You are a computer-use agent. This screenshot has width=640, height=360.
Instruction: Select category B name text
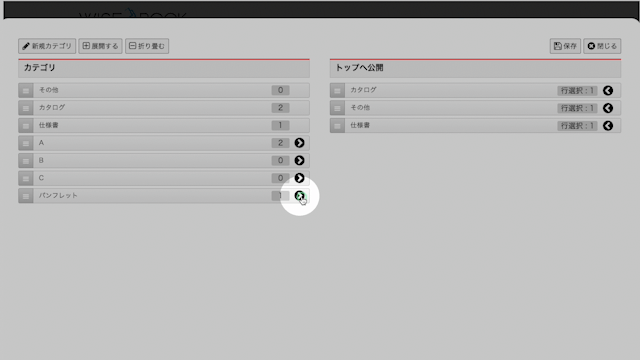click(x=41, y=160)
